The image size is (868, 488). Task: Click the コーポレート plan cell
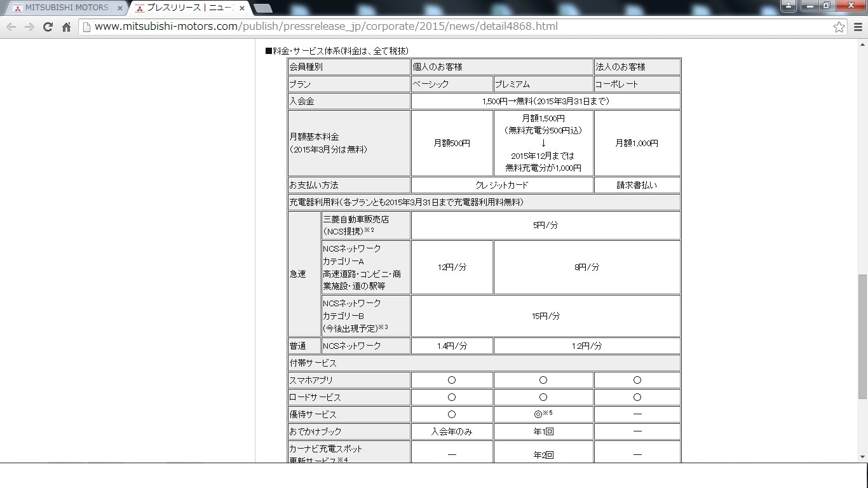[x=637, y=84]
